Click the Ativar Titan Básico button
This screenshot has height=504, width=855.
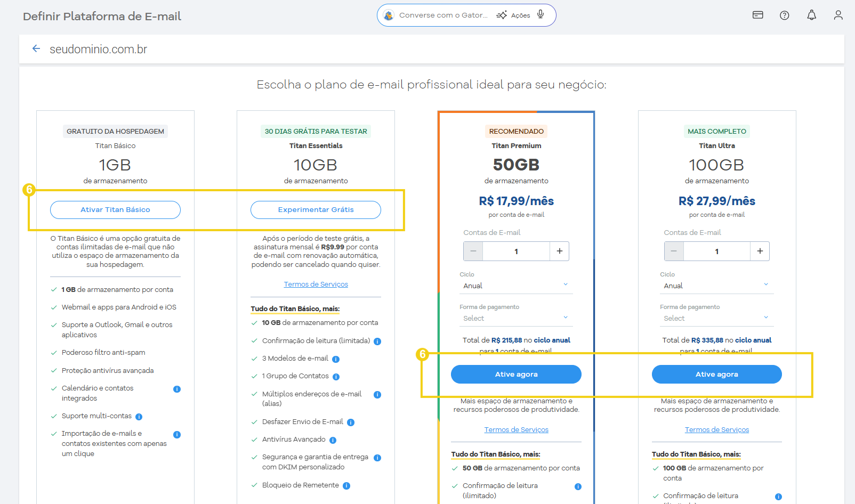click(115, 210)
